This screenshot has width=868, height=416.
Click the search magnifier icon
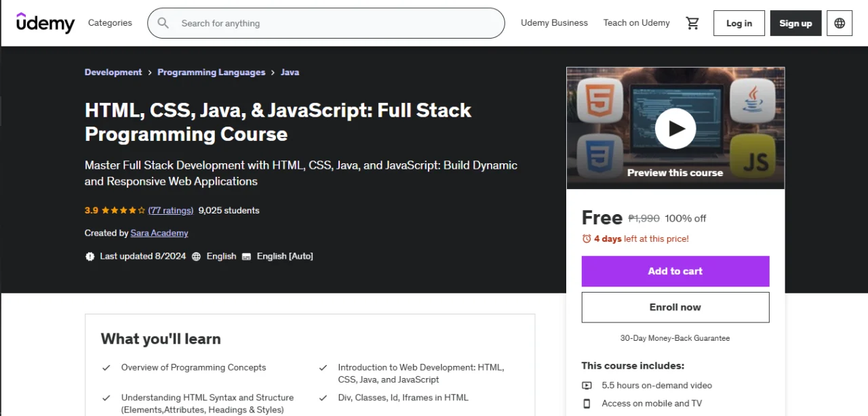point(163,23)
